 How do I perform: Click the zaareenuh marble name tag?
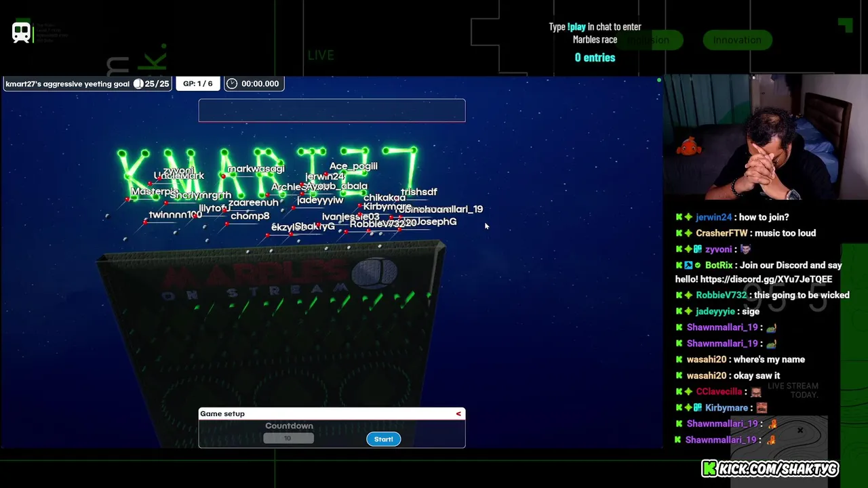pos(254,203)
